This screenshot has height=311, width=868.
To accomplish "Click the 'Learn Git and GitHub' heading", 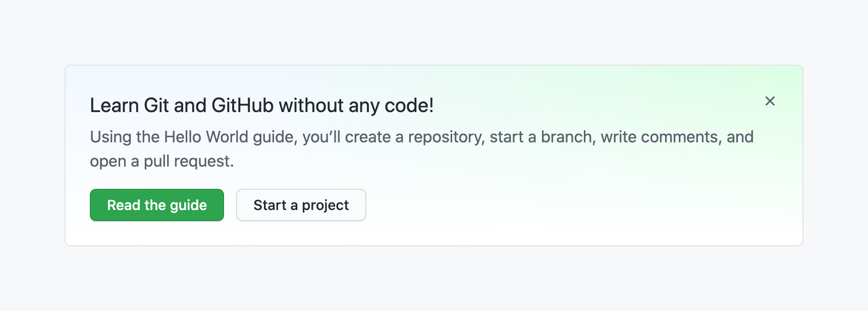I will tap(261, 106).
